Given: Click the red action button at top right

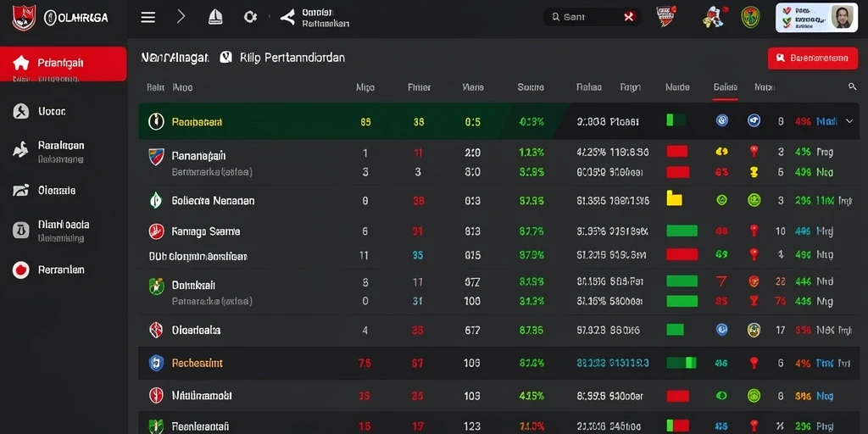Looking at the screenshot, I should pyautogui.click(x=813, y=58).
